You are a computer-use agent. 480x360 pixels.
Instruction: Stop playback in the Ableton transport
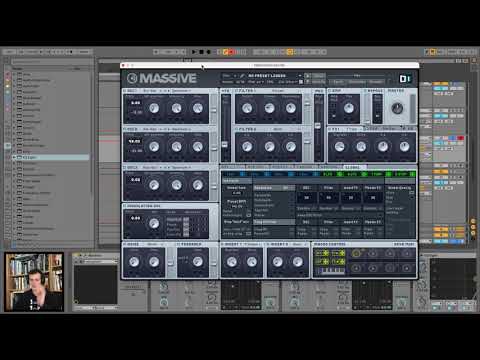(x=201, y=52)
